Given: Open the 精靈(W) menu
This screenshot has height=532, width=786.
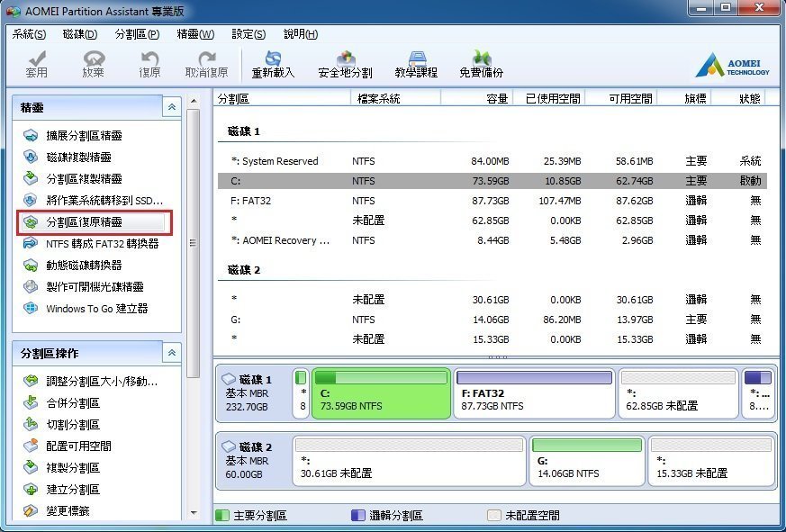Looking at the screenshot, I should click(195, 34).
